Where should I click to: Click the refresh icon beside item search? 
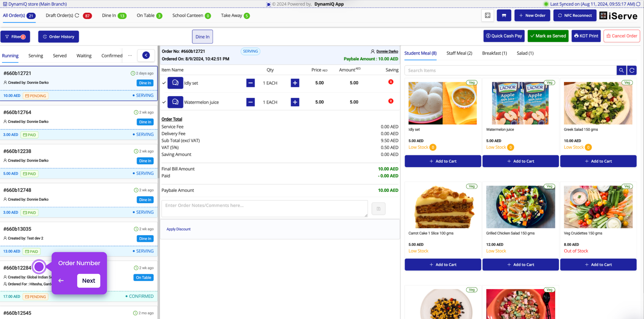(x=632, y=70)
